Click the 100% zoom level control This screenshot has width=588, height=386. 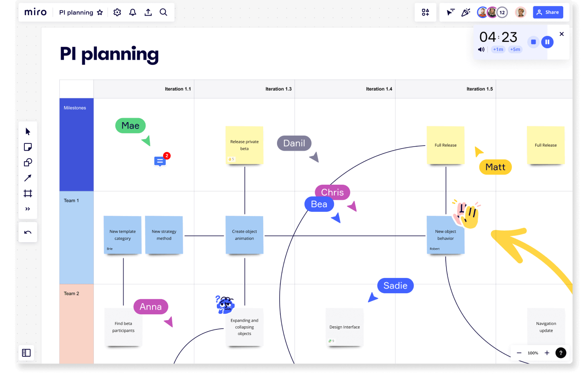(533, 353)
